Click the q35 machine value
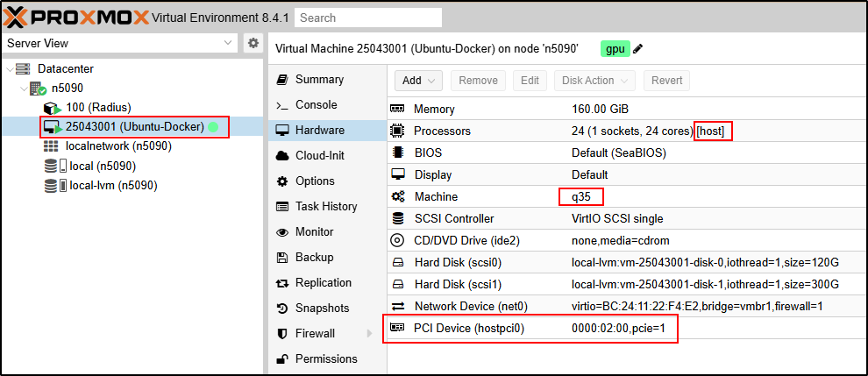Image resolution: width=868 pixels, height=376 pixels. [581, 196]
